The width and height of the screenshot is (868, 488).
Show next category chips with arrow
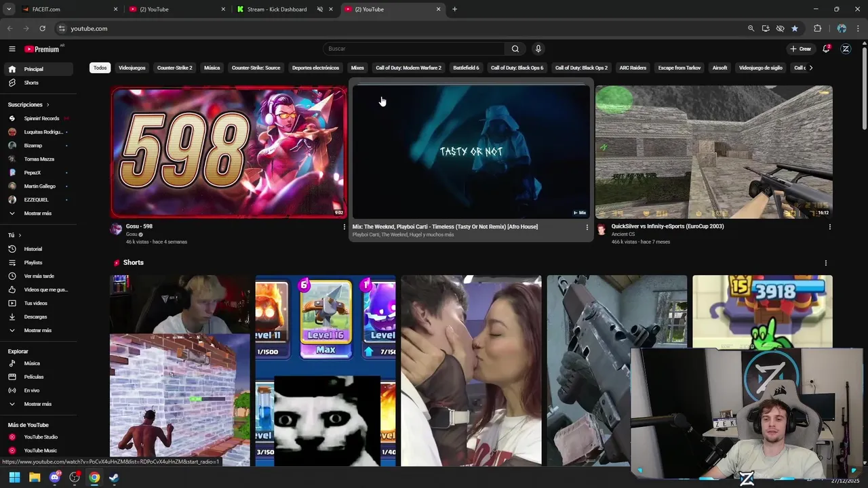(x=810, y=68)
